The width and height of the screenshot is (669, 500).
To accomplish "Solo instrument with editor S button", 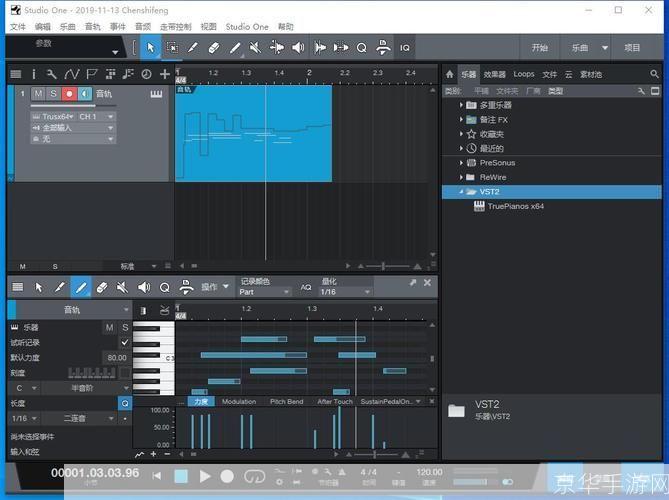I will coord(125,327).
